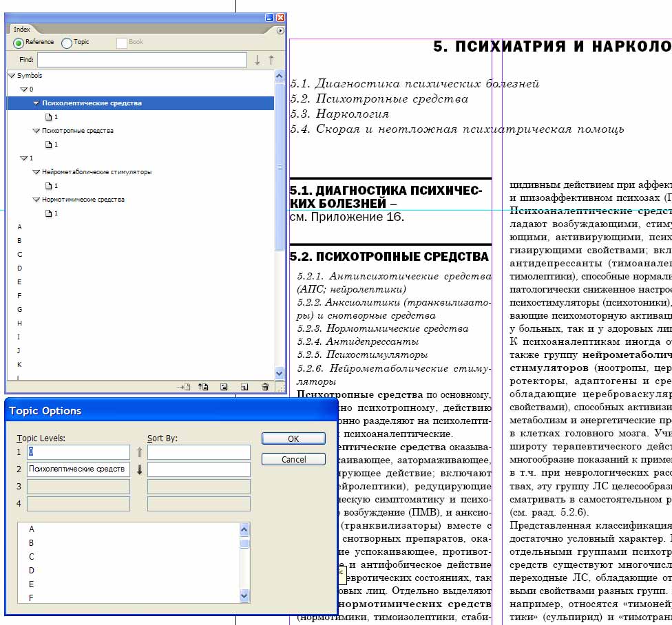Switch to the Index panel tab

click(x=21, y=29)
